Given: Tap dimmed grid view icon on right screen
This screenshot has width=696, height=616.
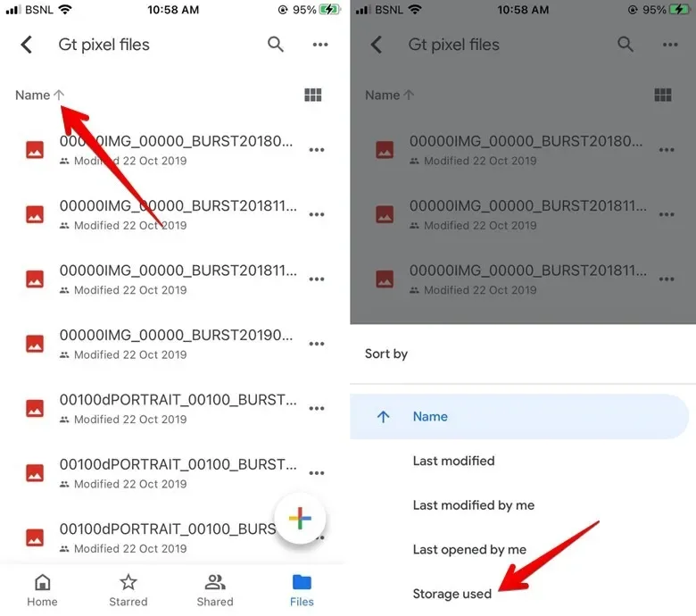Looking at the screenshot, I should pos(663,95).
